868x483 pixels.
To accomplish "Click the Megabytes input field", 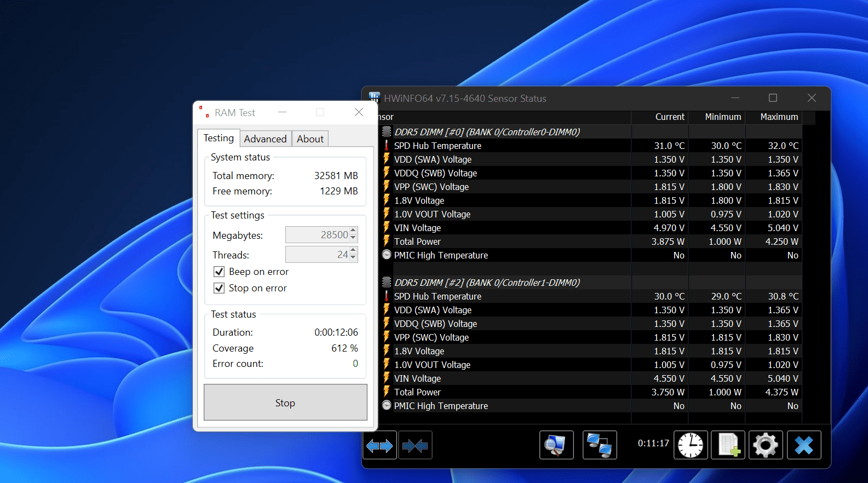I will (x=317, y=235).
